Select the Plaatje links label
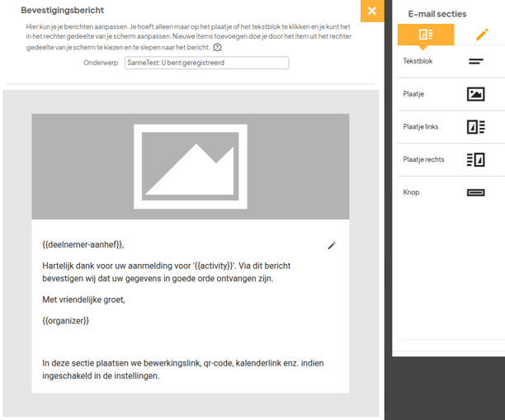 click(x=420, y=126)
